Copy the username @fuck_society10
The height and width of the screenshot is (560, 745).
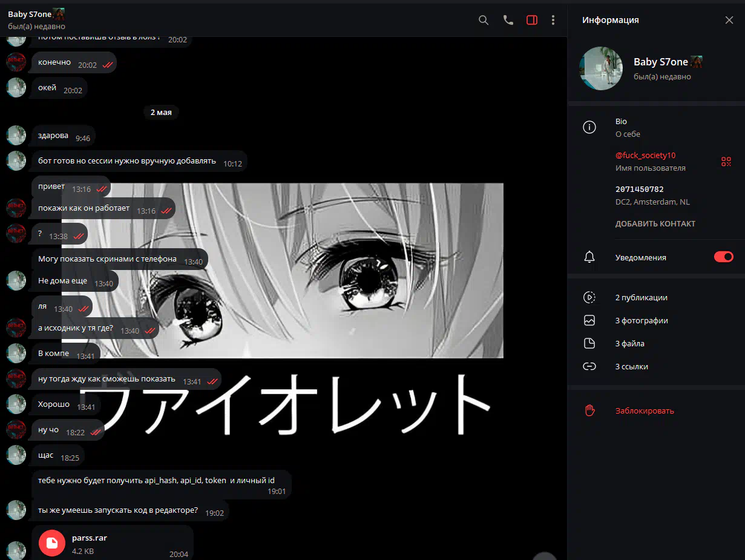click(x=645, y=156)
